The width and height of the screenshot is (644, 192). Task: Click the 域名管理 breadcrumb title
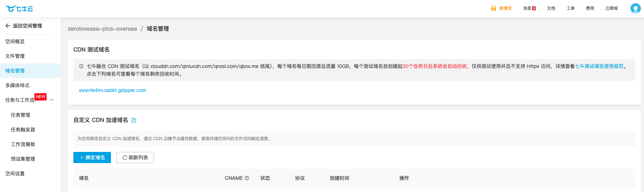pos(158,29)
